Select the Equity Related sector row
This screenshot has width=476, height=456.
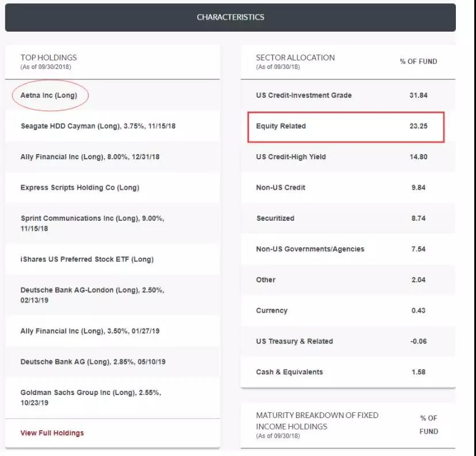281,126
